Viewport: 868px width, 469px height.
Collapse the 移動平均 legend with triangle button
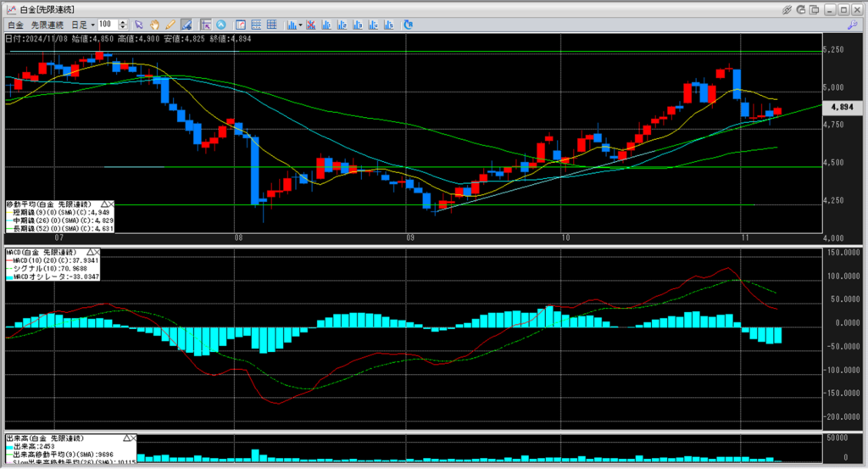(x=104, y=204)
